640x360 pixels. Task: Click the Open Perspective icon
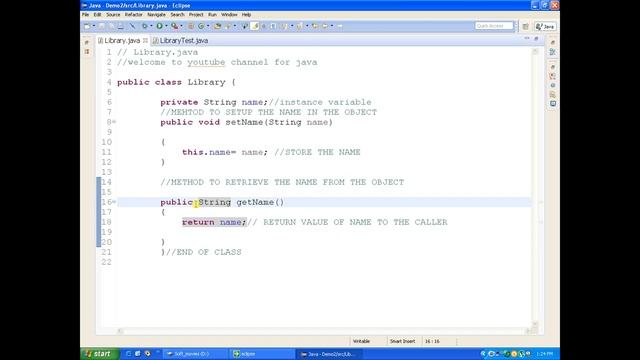tap(526, 27)
